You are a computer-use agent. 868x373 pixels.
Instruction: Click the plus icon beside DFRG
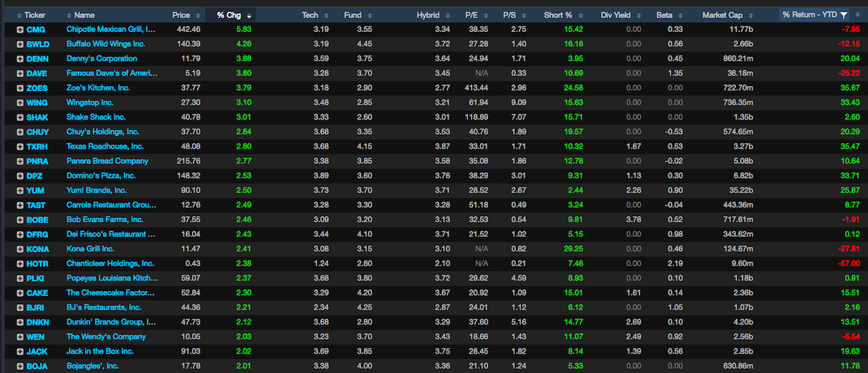[20, 234]
